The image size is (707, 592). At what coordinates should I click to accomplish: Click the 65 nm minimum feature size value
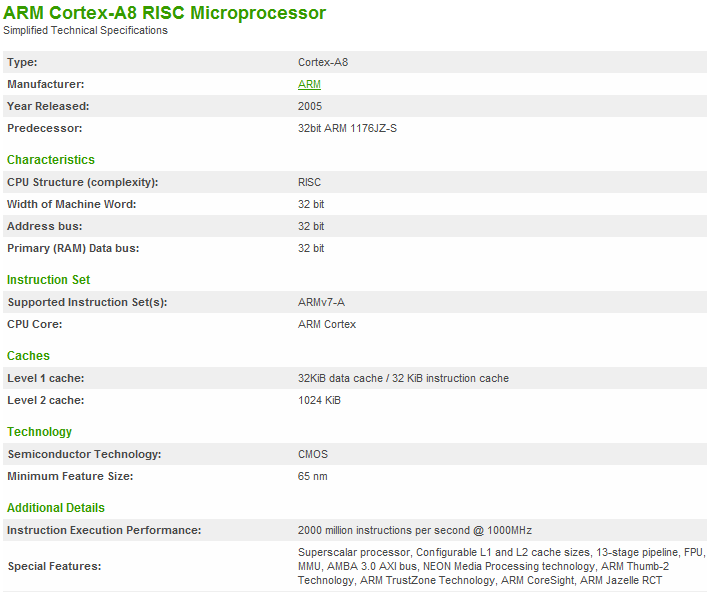tap(312, 476)
